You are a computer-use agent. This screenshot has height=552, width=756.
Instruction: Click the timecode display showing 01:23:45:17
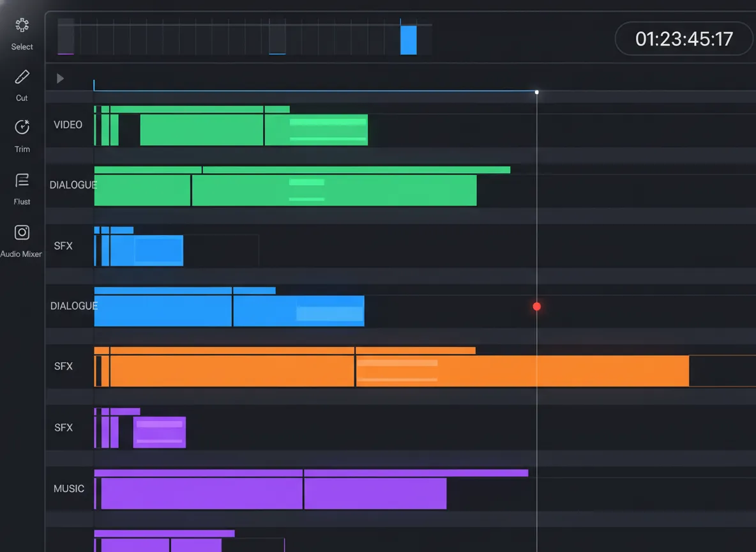(x=683, y=38)
